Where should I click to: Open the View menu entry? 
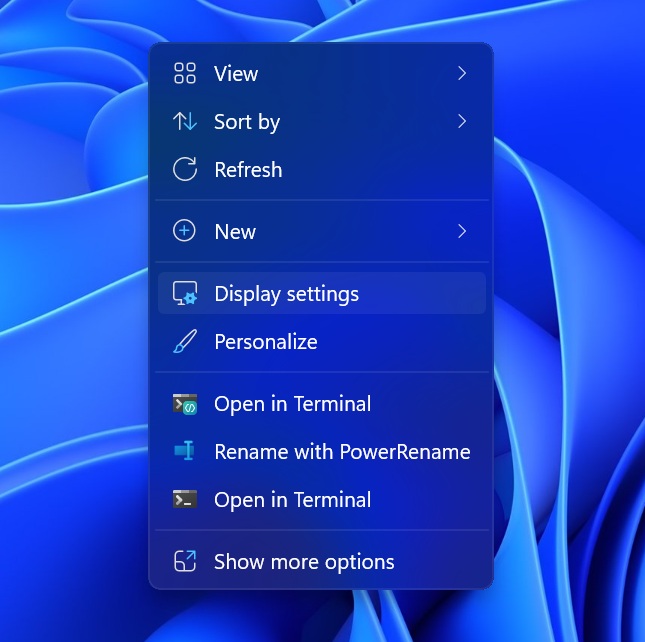click(322, 73)
